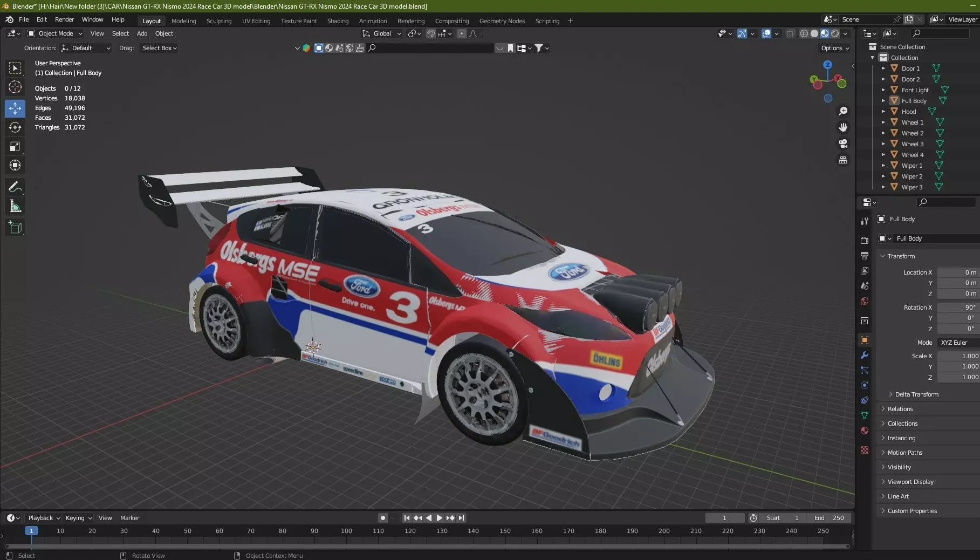Open the Orientation Default dropdown
This screenshot has width=980, height=560.
[86, 48]
